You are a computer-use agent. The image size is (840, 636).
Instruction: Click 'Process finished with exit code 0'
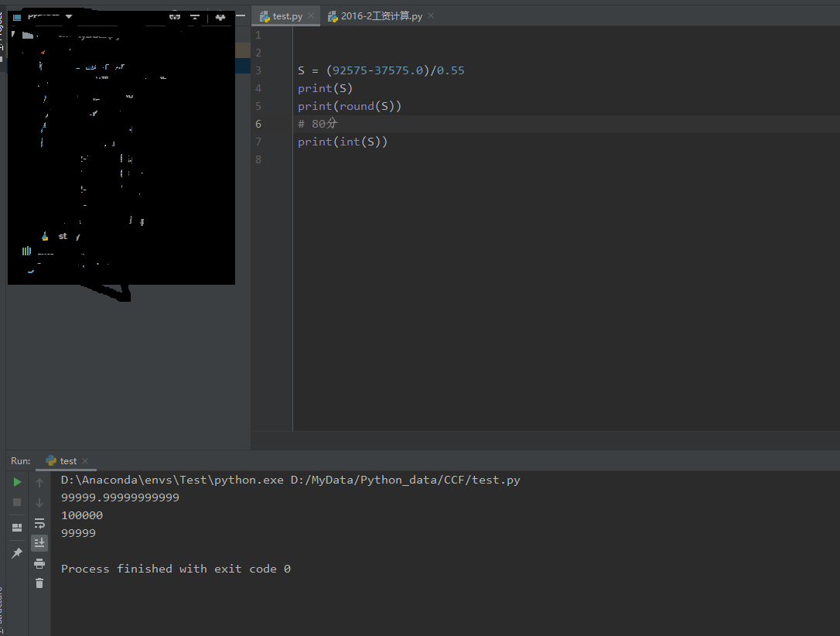click(x=176, y=569)
